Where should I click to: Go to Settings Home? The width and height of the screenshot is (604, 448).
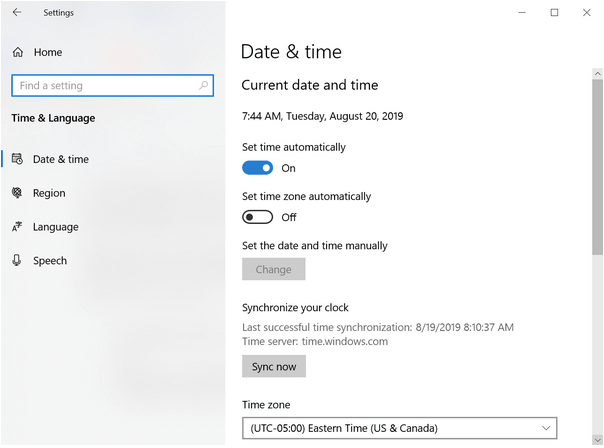pos(48,52)
